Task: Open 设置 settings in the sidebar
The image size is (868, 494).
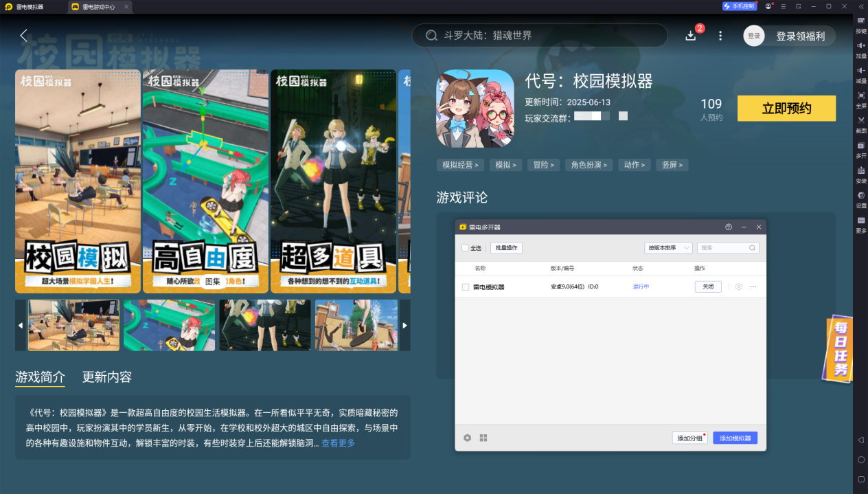Action: tap(861, 199)
